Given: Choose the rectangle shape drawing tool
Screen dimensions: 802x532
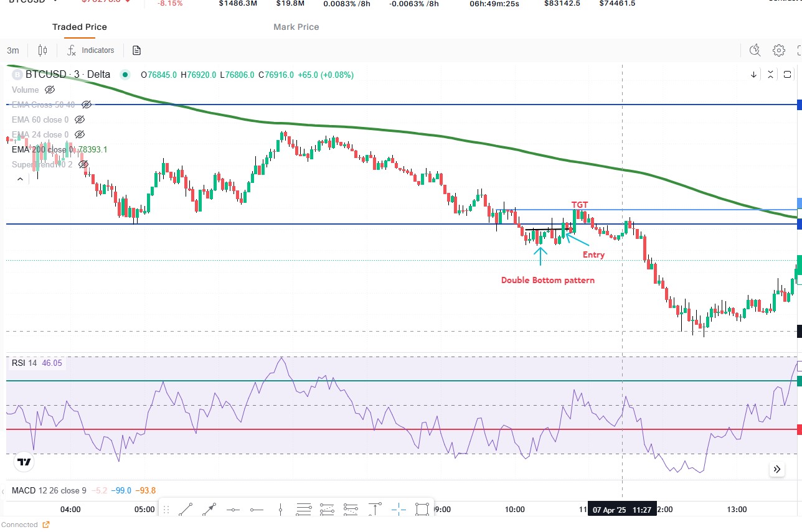Looking at the screenshot, I should [x=422, y=510].
